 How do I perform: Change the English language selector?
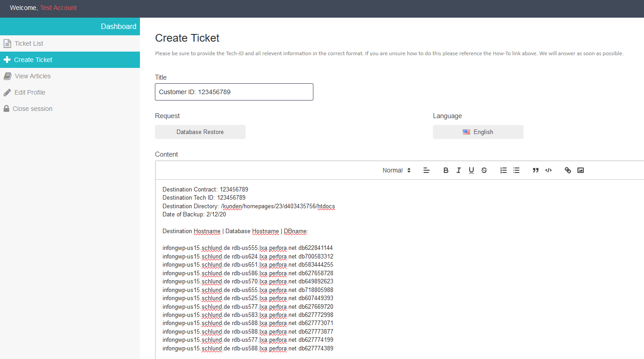click(x=478, y=132)
